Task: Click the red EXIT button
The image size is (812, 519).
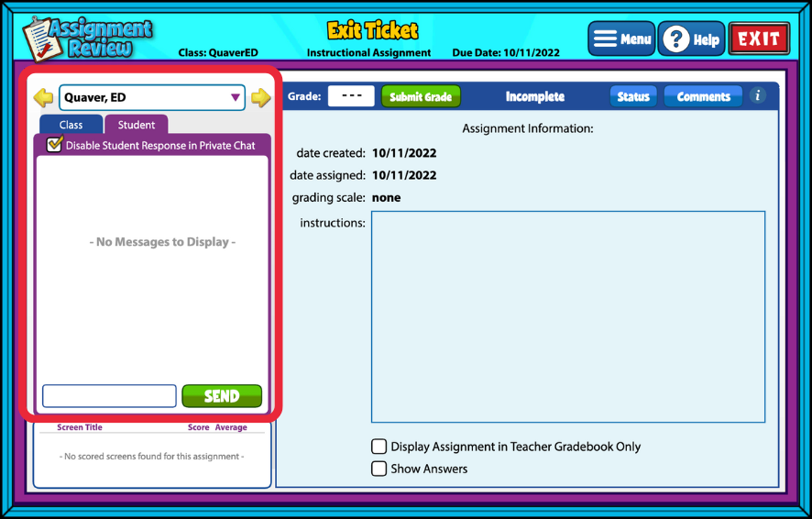Action: 759,39
